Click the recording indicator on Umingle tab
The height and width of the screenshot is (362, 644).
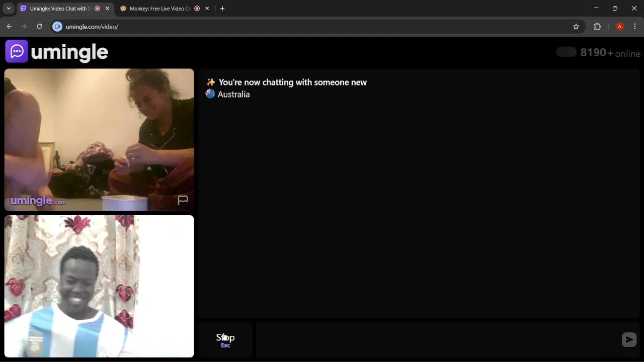pos(98,9)
